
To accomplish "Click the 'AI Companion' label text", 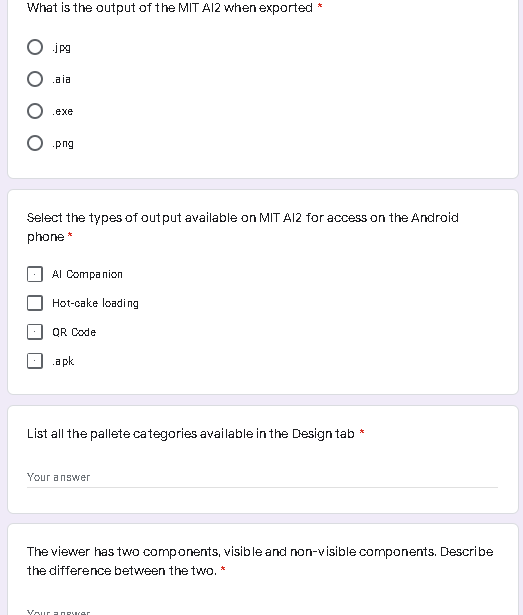I will coord(87,274).
